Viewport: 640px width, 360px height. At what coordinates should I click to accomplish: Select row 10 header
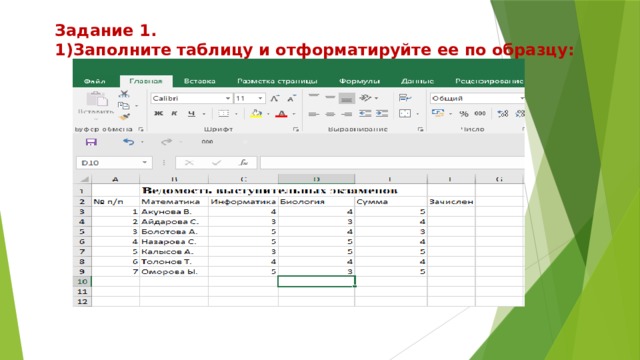click(82, 282)
